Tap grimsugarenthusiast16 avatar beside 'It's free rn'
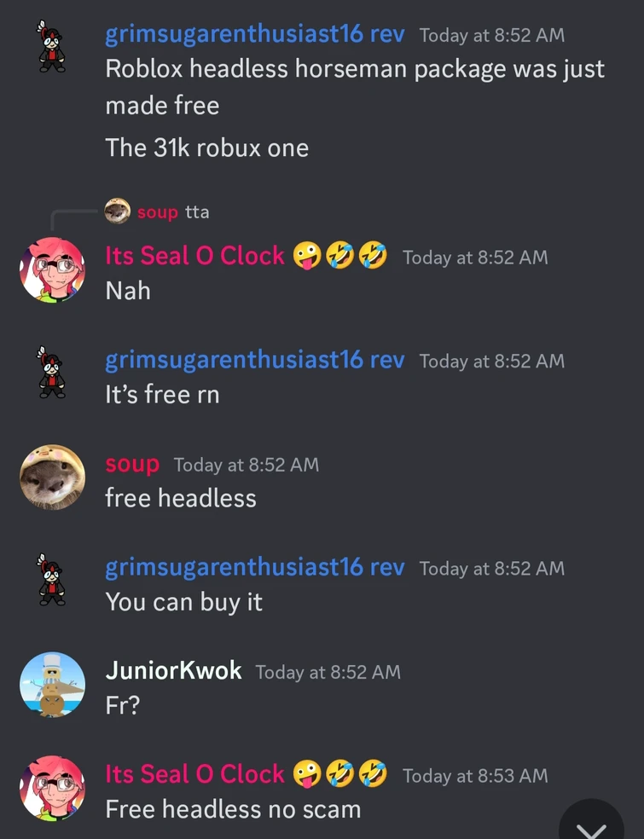 [x=52, y=373]
